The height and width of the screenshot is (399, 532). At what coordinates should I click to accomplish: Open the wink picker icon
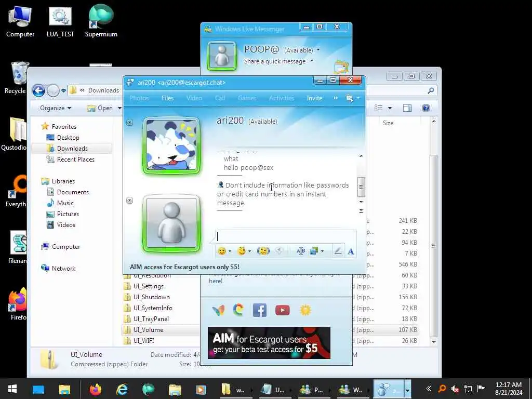point(242,251)
